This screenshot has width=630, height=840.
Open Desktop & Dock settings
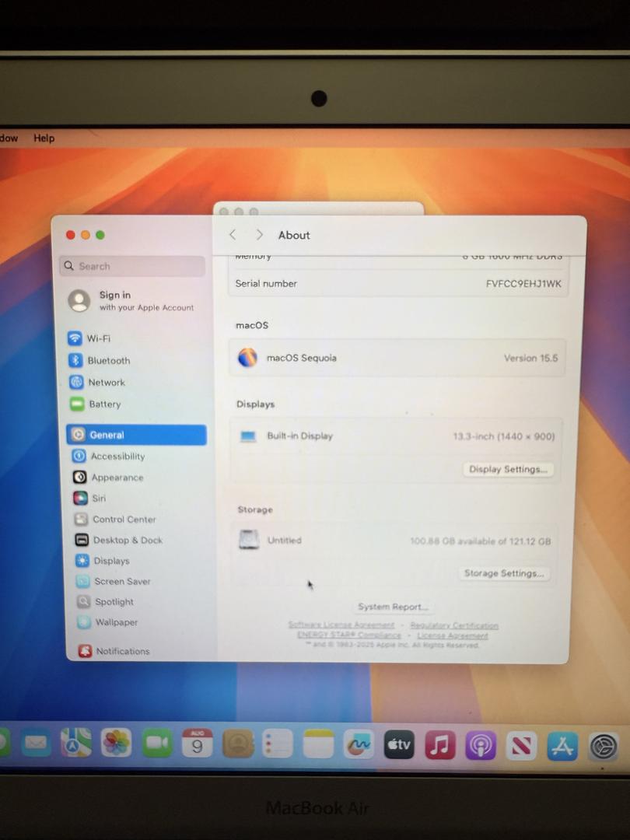click(x=119, y=540)
